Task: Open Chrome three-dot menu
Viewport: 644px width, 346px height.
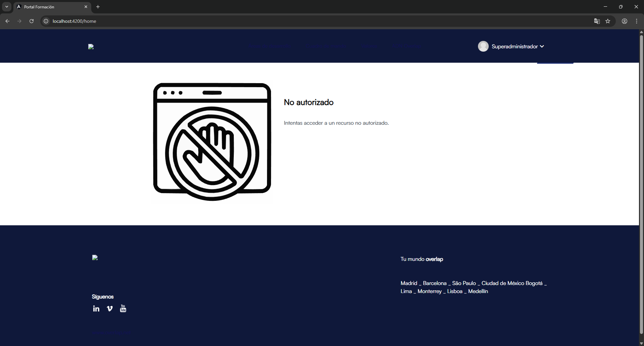Action: click(x=637, y=21)
